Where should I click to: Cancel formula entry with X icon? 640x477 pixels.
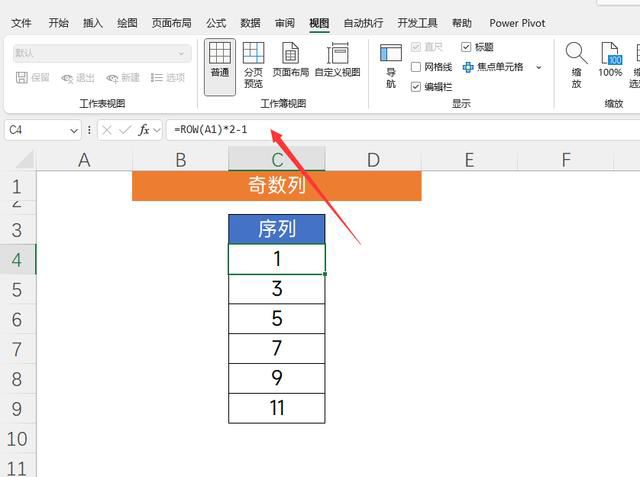(x=107, y=130)
